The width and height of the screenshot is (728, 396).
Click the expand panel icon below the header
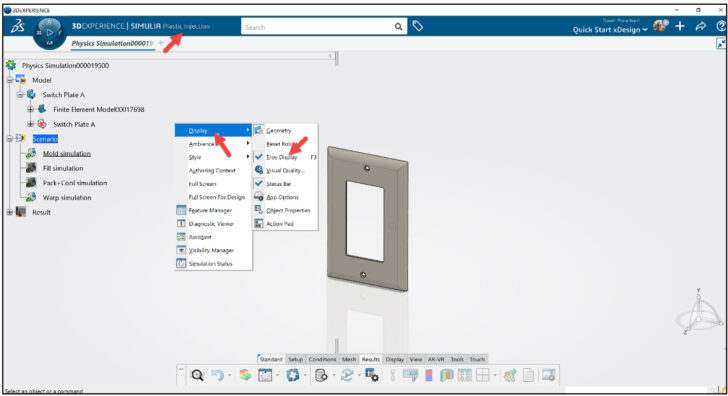click(721, 44)
